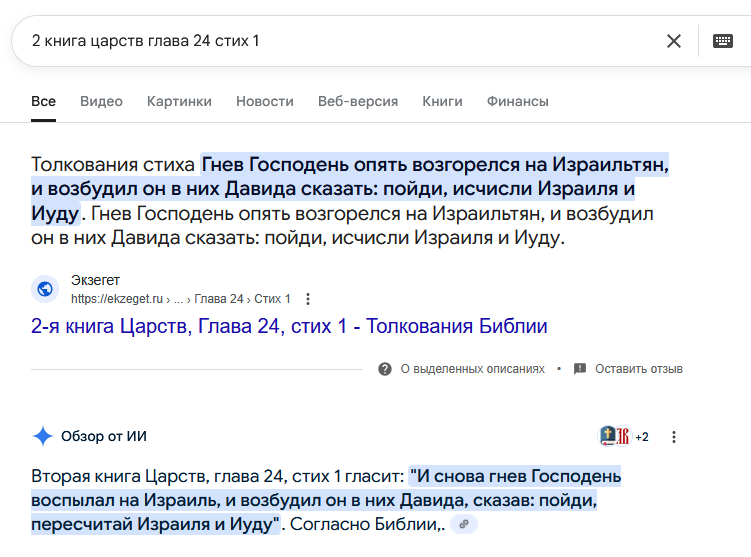
Task: Click the blue AI overview sparkle icon
Action: (43, 436)
